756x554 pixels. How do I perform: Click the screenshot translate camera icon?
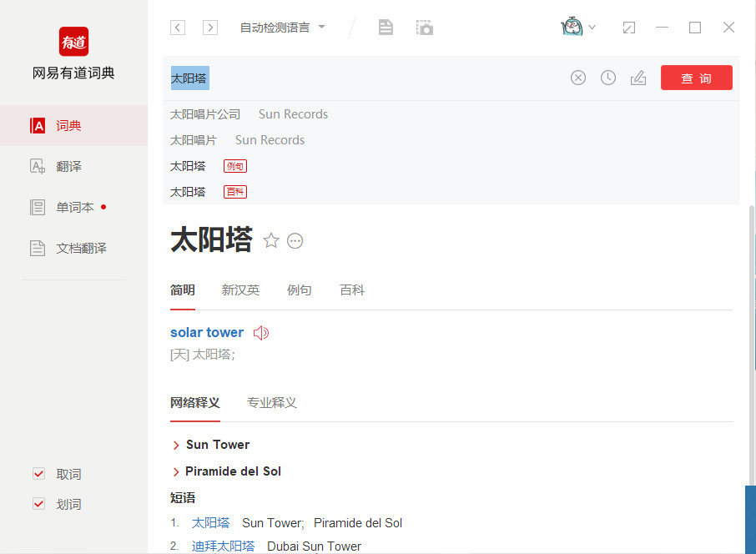point(425,28)
